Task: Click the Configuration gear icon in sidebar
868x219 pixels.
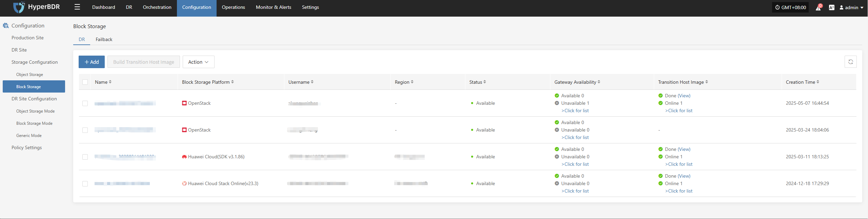Action: [x=5, y=25]
